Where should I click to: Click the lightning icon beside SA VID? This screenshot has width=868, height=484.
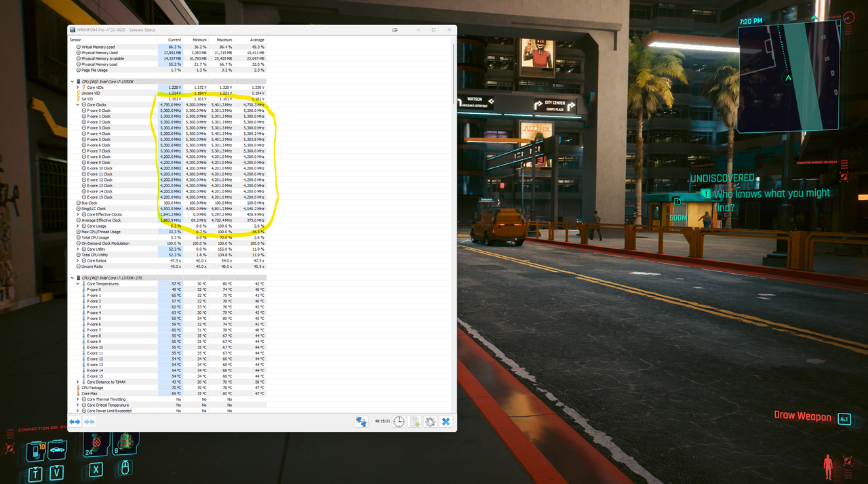point(79,99)
